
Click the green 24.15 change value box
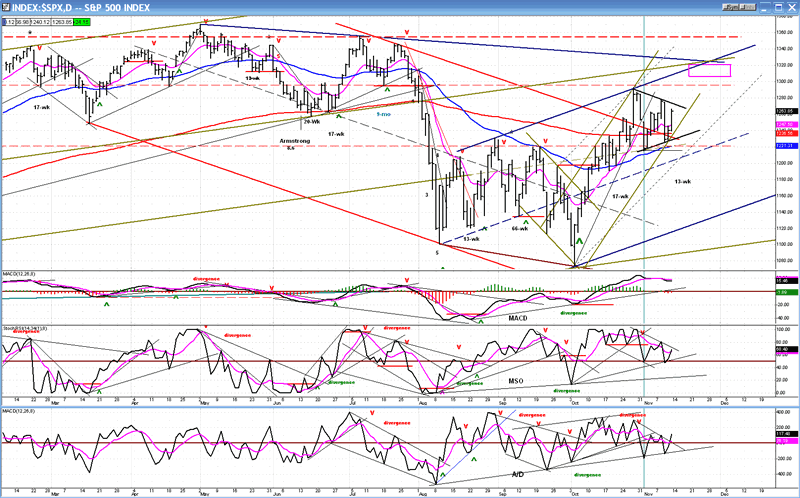81,22
